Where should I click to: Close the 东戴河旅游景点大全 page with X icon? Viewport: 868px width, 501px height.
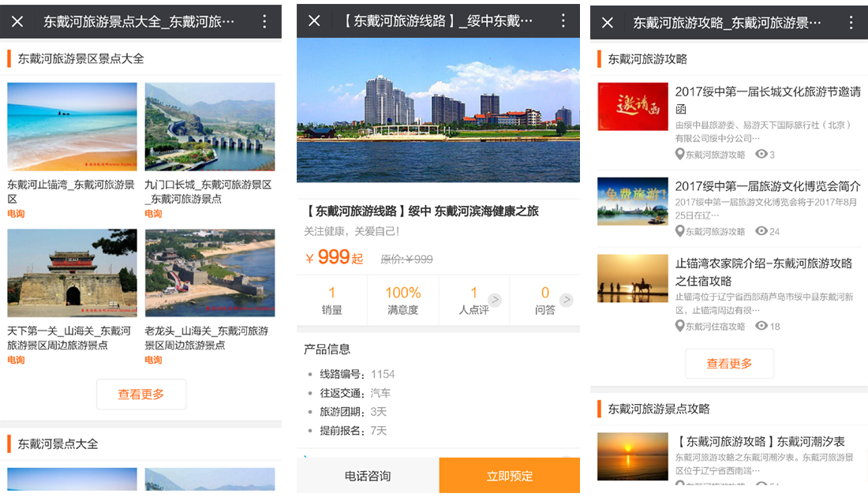click(17, 21)
